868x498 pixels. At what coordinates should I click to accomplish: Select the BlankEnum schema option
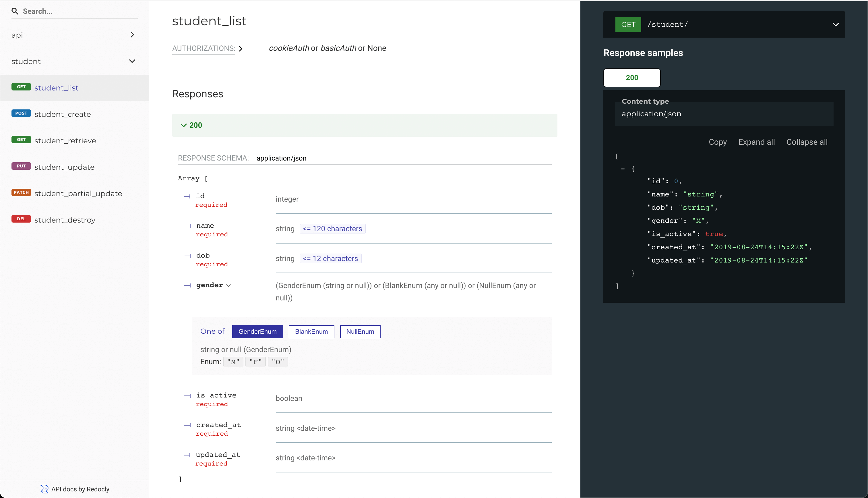(311, 331)
